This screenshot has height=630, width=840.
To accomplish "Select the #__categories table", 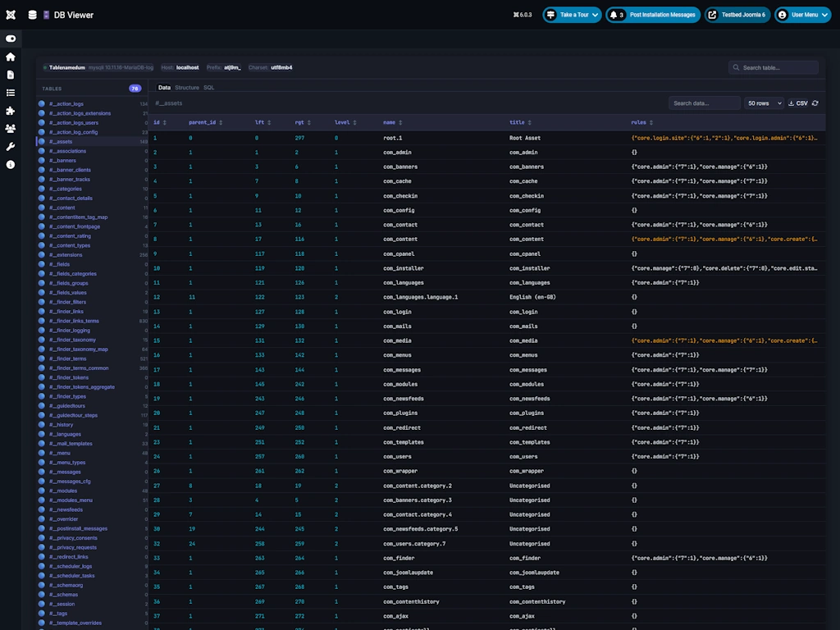I will tap(92, 189).
